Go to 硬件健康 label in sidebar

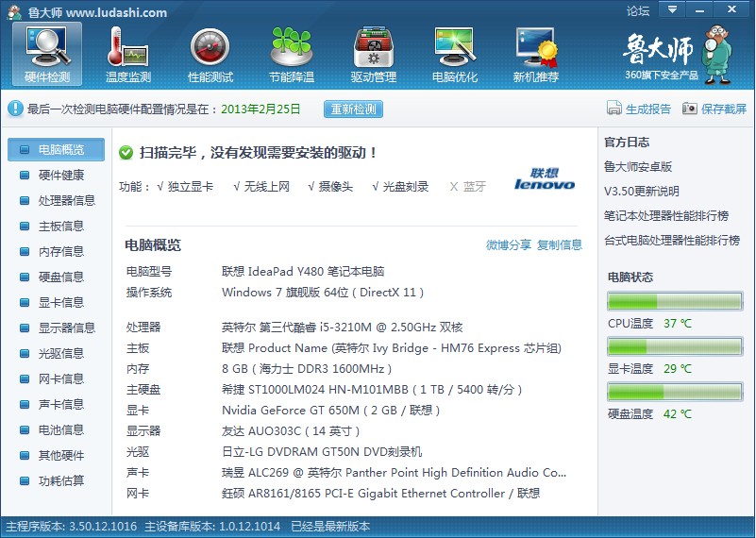pyautogui.click(x=61, y=175)
